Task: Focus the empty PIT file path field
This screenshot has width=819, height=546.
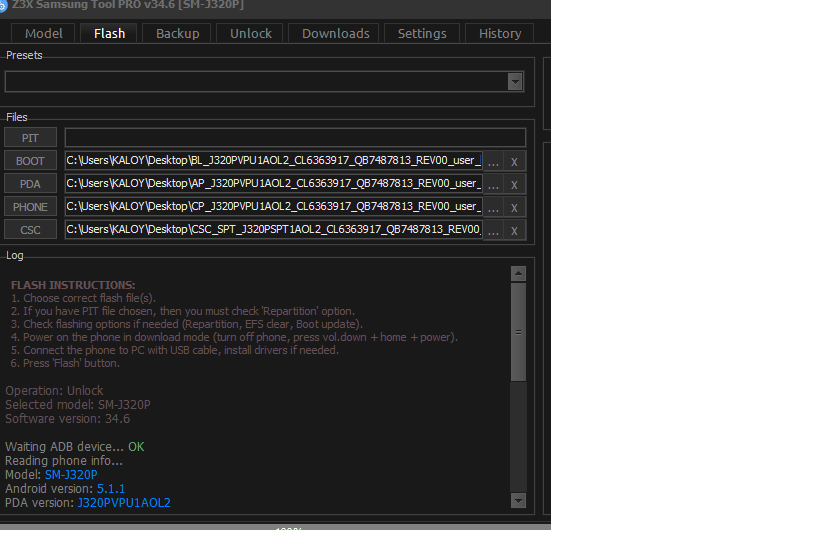Action: pyautogui.click(x=295, y=138)
